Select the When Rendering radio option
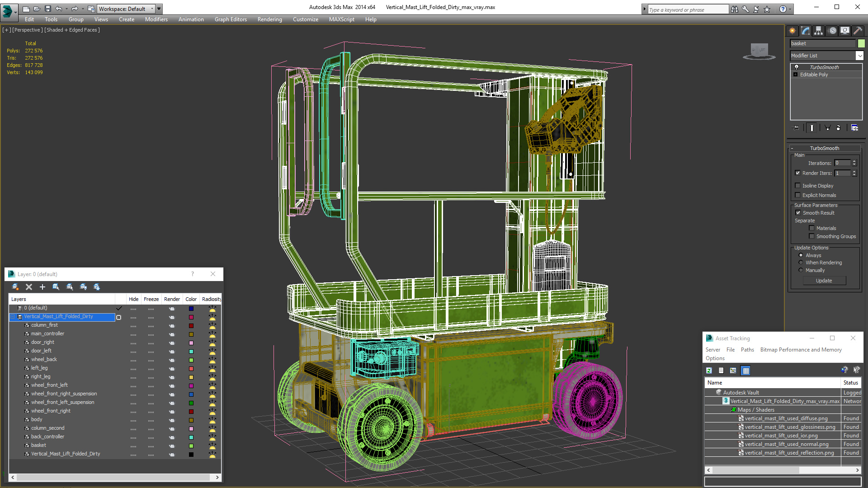The height and width of the screenshot is (488, 868). pyautogui.click(x=801, y=263)
